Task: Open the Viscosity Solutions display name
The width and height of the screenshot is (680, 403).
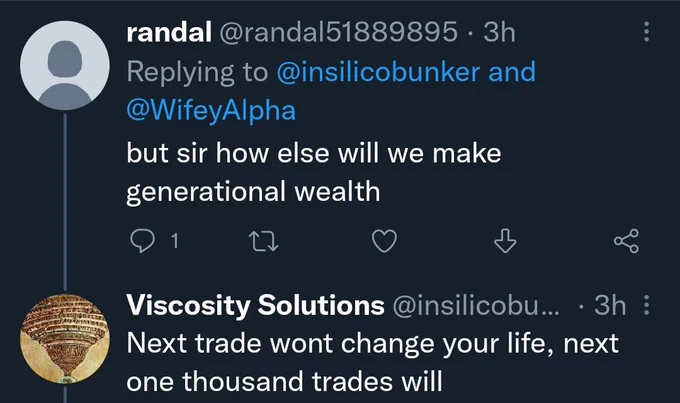Action: click(x=255, y=305)
